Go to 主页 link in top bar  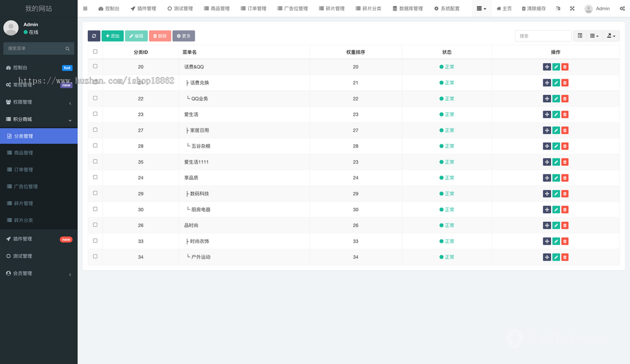(x=504, y=8)
